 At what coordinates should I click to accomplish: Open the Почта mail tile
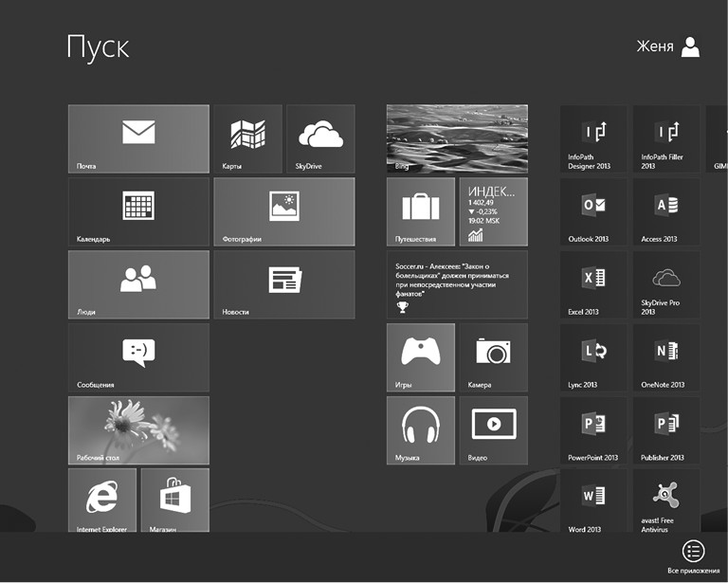[x=138, y=138]
